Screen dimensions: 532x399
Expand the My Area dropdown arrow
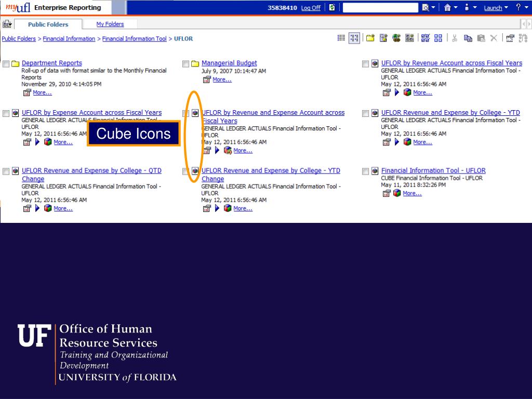475,7
